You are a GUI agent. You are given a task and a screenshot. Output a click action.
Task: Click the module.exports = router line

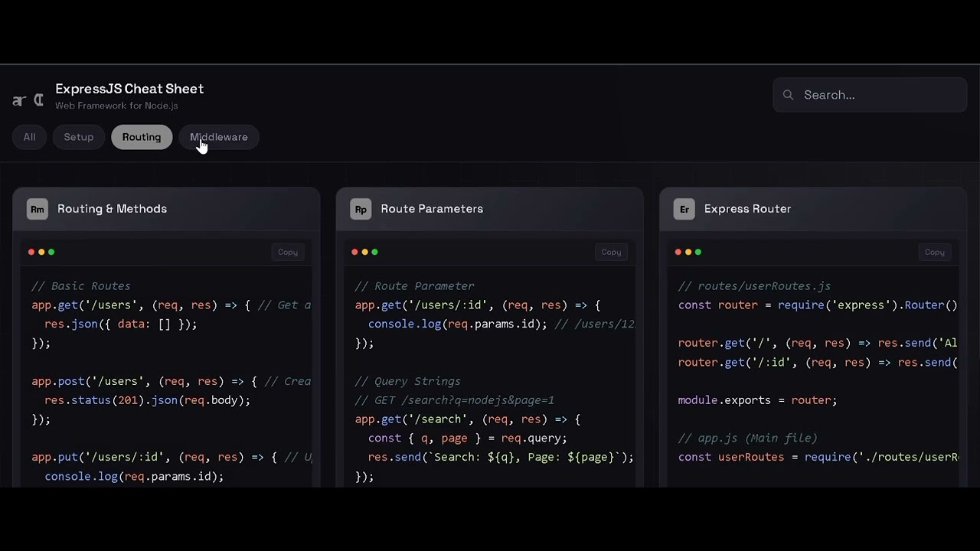coord(758,400)
